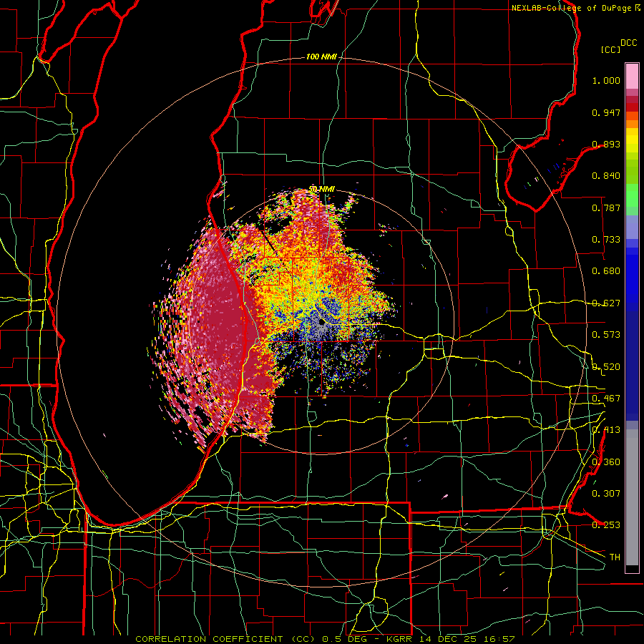This screenshot has width=644, height=644.
Task: Select the 0.360 scale value
Action: point(606,462)
